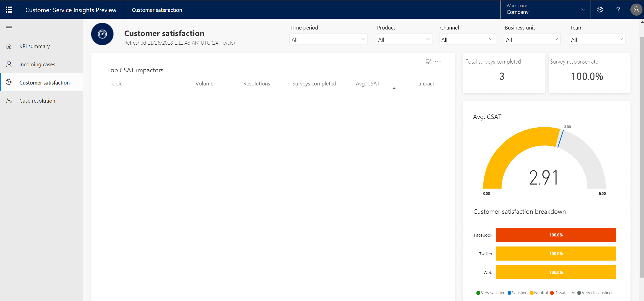Open the user account avatar
The image size is (644, 301).
(636, 10)
